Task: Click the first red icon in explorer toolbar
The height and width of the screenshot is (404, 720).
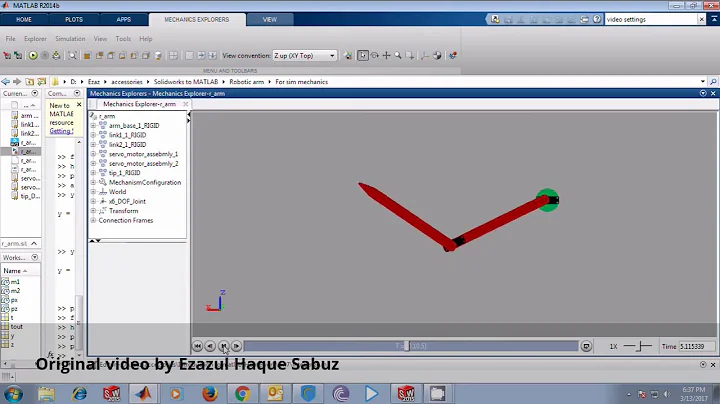Action: pos(7,56)
